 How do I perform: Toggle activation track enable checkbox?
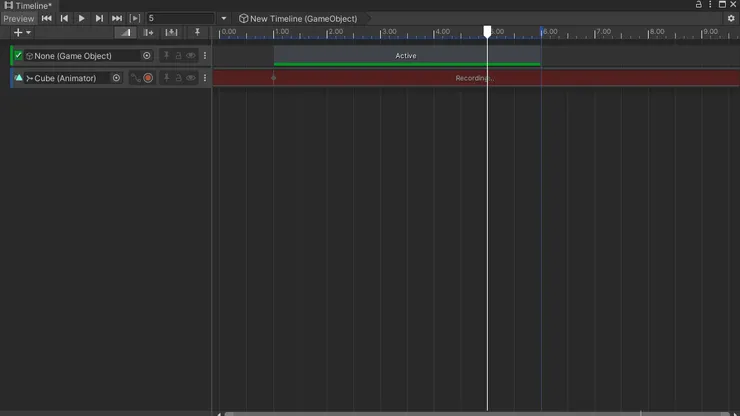(x=18, y=55)
